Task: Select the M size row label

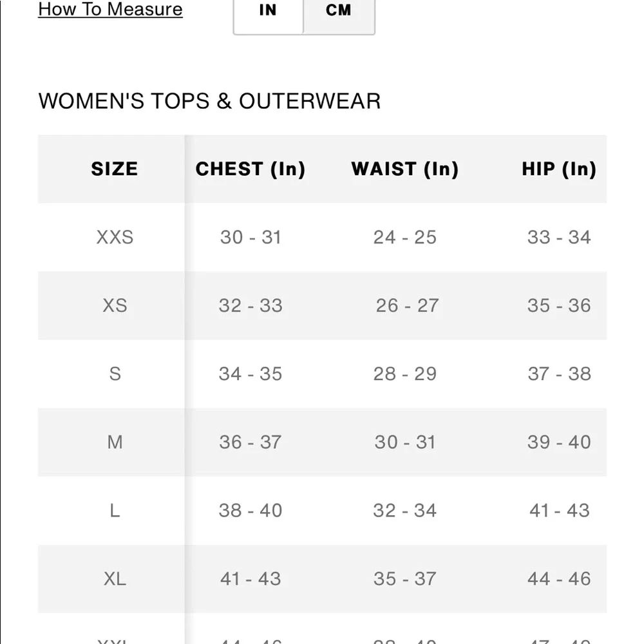Action: tap(115, 442)
